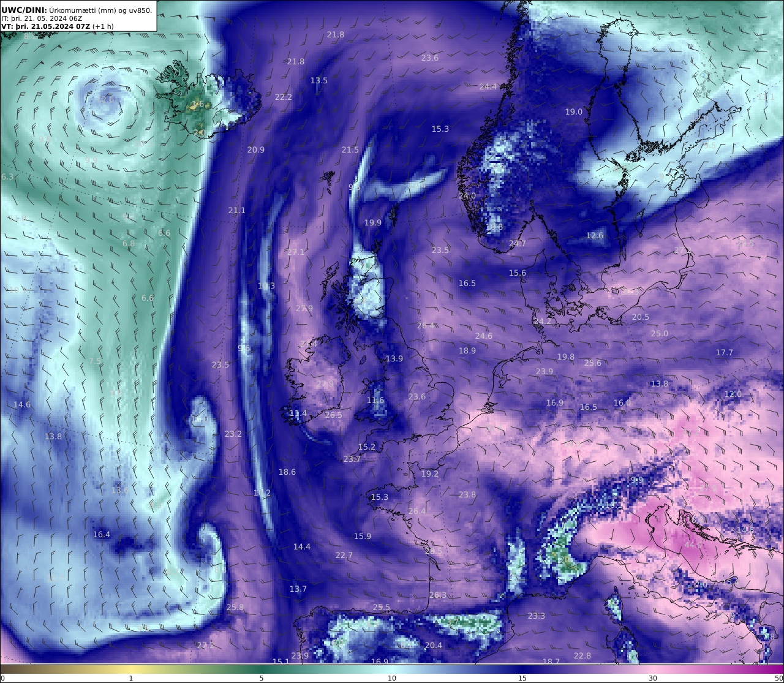Screen dimensions: 784x683
Task: Click the 22.7 value label
Action: pyautogui.click(x=344, y=556)
